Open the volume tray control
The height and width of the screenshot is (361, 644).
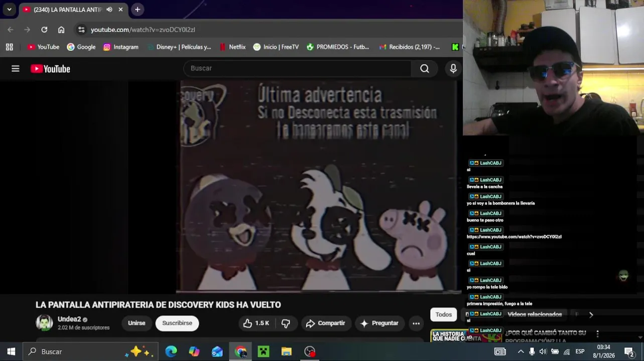point(543,351)
